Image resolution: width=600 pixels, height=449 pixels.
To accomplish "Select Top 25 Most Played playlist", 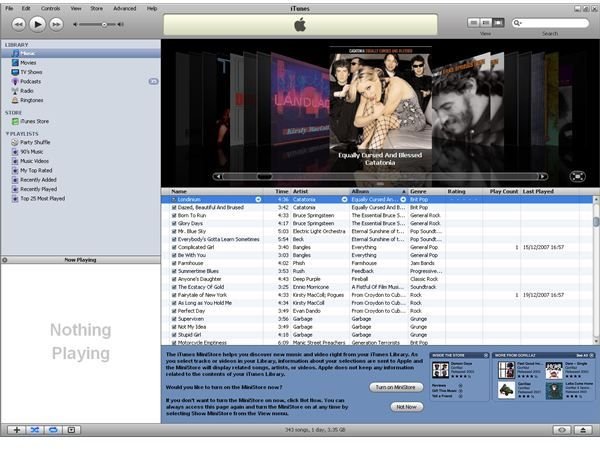I will [x=80, y=199].
